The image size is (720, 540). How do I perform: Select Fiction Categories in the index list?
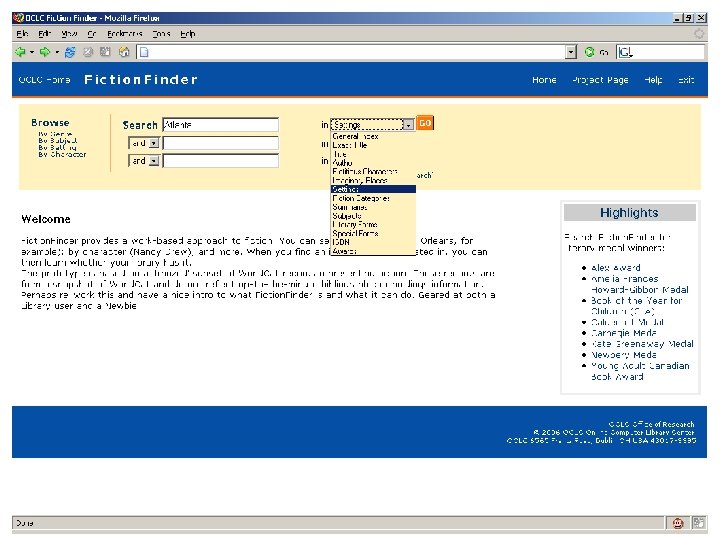click(373, 198)
